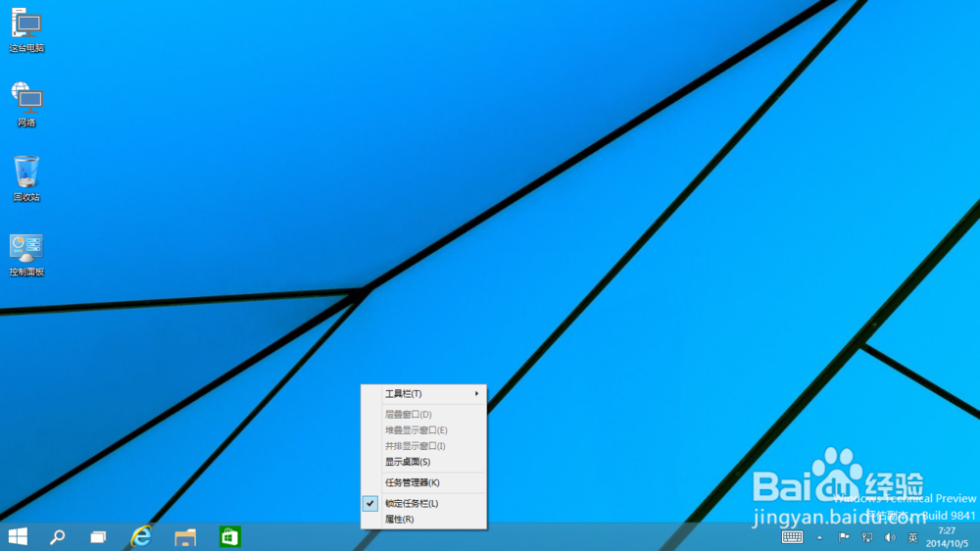Select the 网络 desktop icon
Viewport: 980px width, 551px height.
tap(26, 105)
